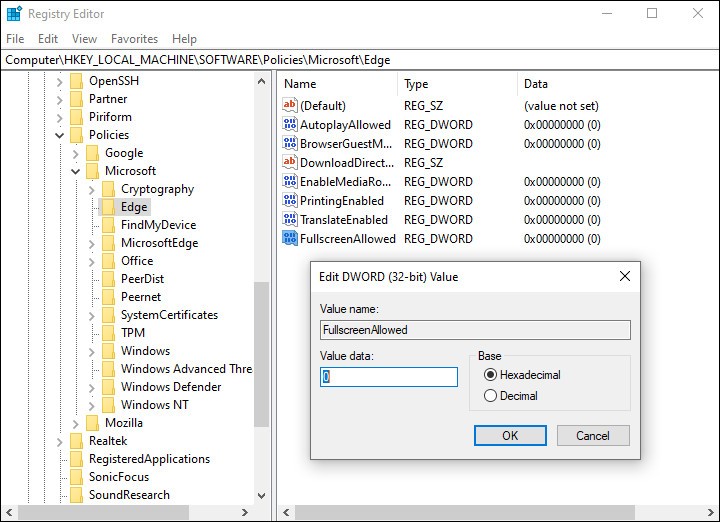Expand the Mozilla key
The width and height of the screenshot is (720, 522).
(x=76, y=424)
